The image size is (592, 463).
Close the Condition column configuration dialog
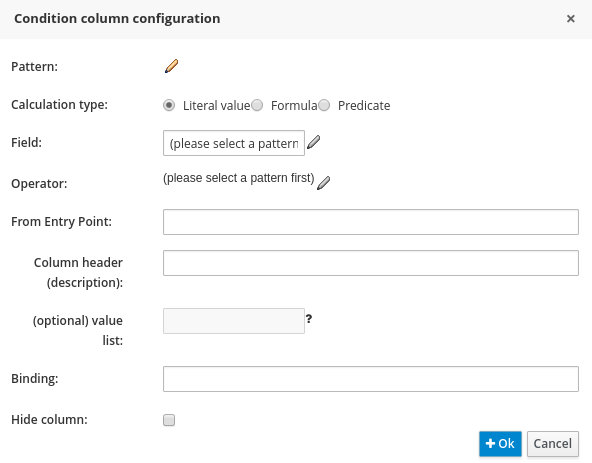(570, 19)
